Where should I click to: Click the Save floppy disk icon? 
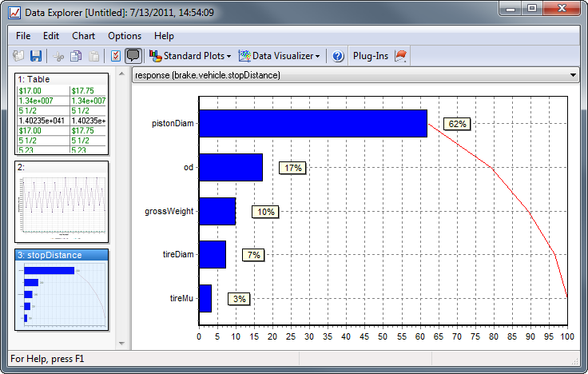[x=36, y=56]
